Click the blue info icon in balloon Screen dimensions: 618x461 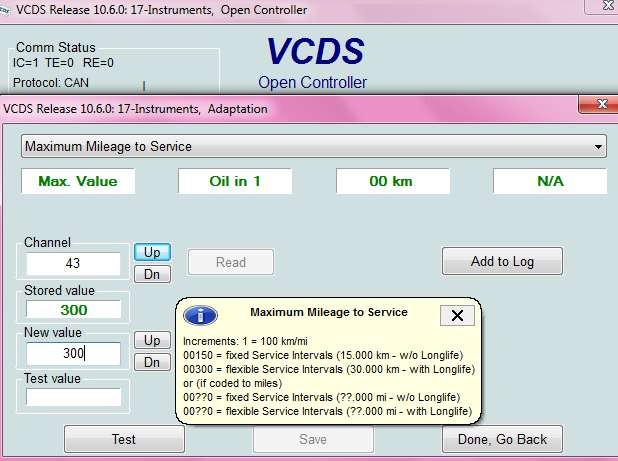coord(200,316)
